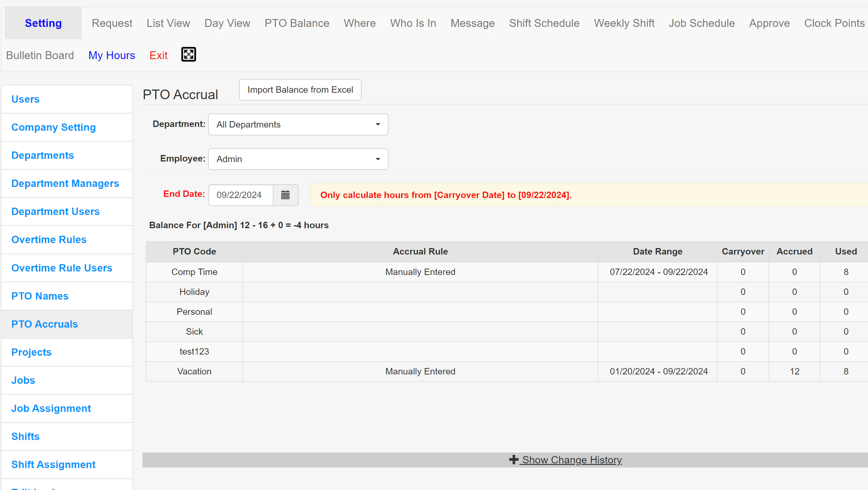Open PTO Names sidebar item
The image size is (868, 490).
click(x=67, y=296)
